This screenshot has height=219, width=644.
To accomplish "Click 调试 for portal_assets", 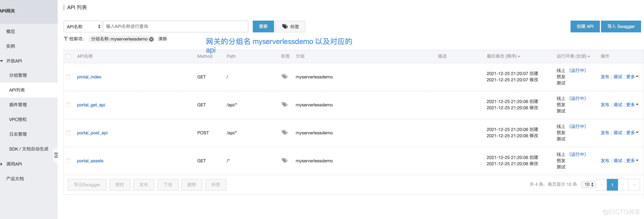I will [x=618, y=160].
